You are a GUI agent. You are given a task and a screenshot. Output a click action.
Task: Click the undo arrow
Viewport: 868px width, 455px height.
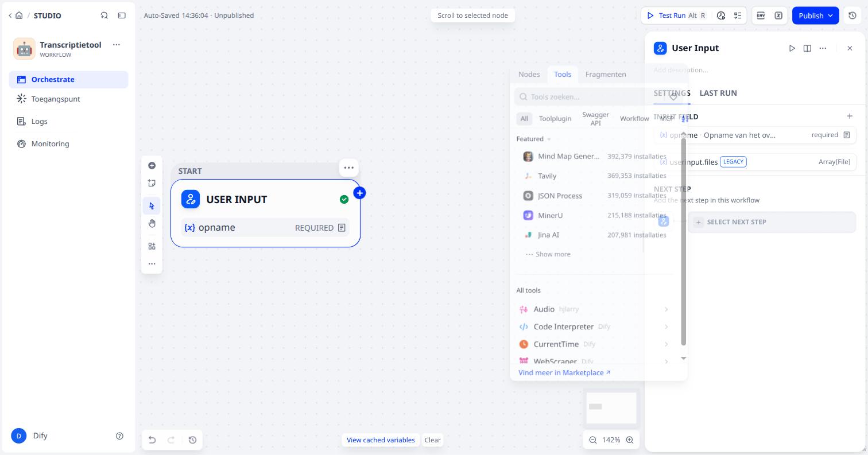tap(152, 440)
